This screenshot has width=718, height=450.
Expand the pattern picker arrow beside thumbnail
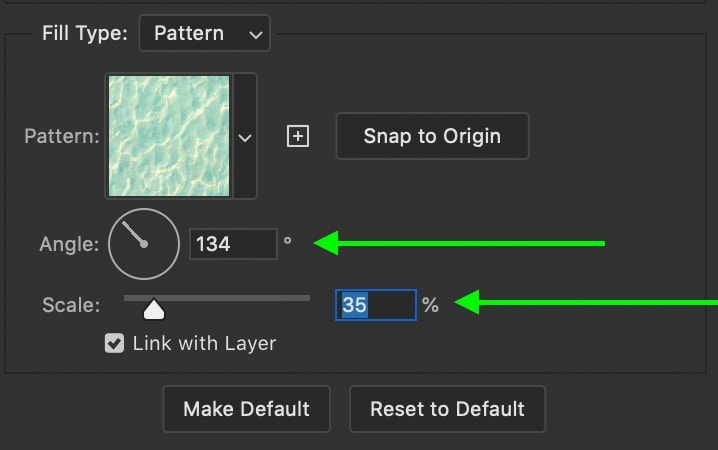coord(245,137)
